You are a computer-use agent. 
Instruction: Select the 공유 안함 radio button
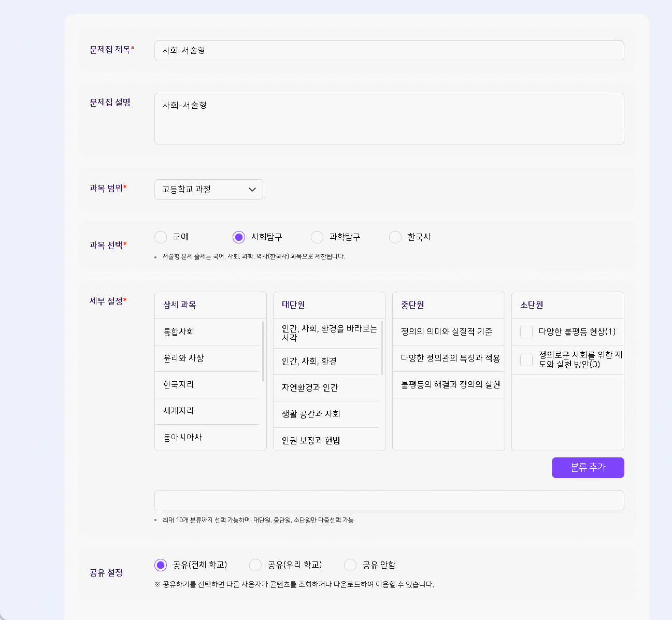point(350,565)
